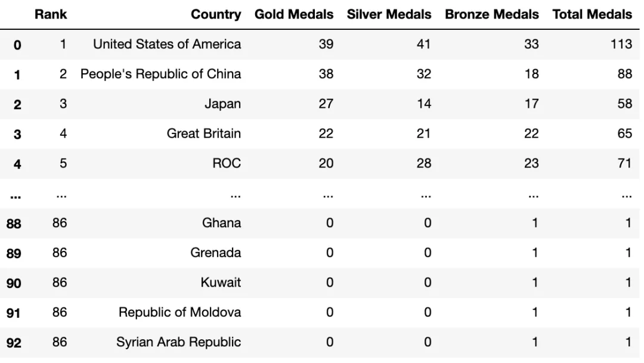Select the Silver Medals column header

(389, 14)
